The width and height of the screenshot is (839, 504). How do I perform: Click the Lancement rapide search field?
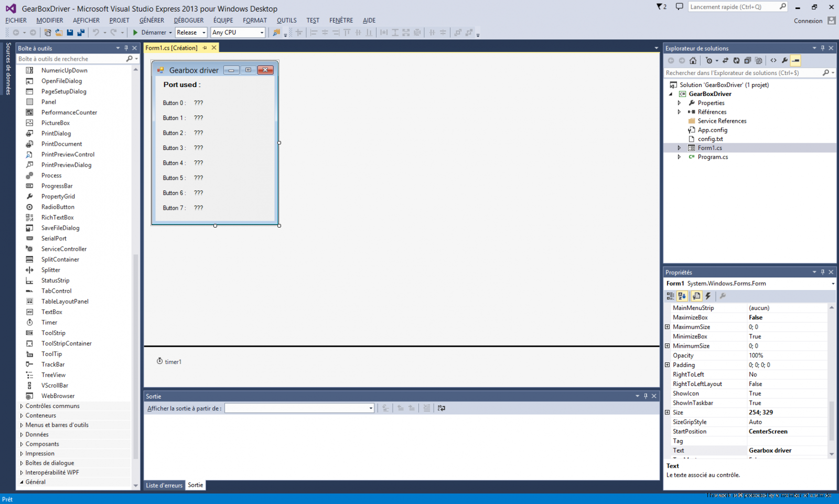tap(733, 7)
